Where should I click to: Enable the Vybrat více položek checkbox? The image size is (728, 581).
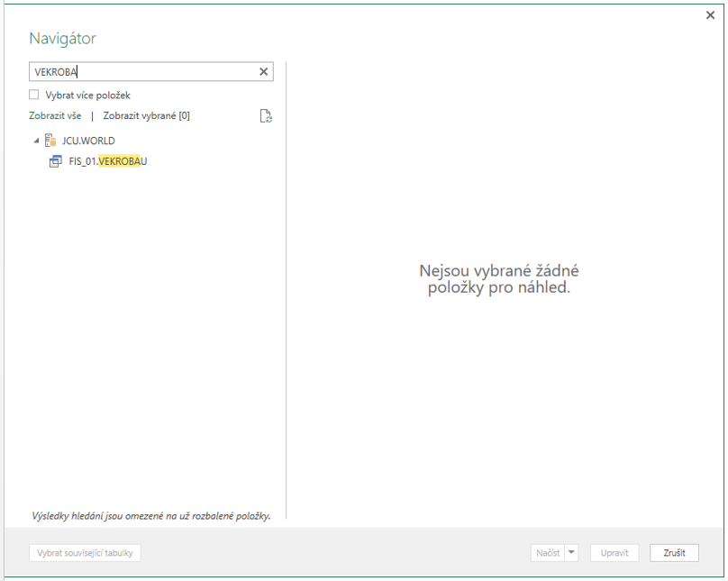(x=34, y=95)
